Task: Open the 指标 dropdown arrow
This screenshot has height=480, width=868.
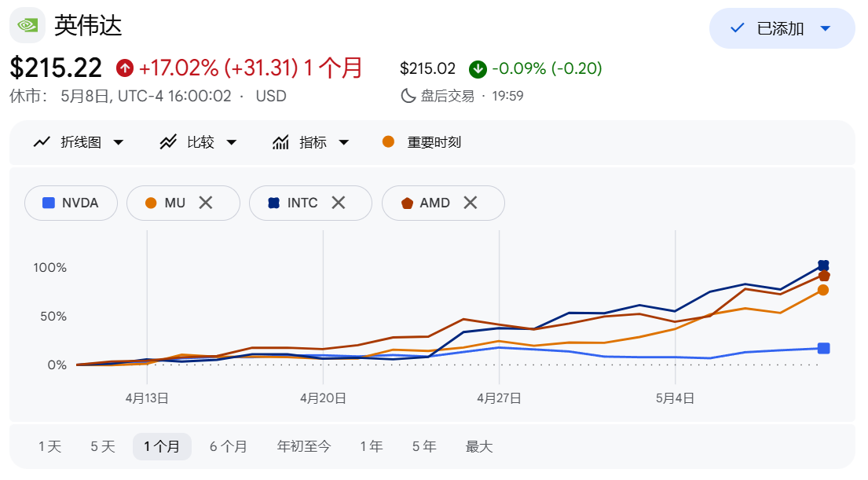Action: [x=344, y=142]
